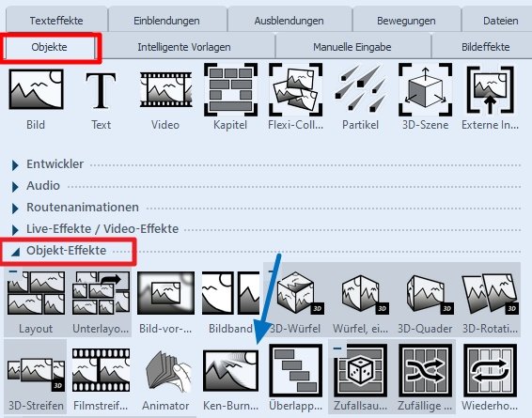Select the Animator effect icon
This screenshot has width=532, height=418.
pyautogui.click(x=165, y=372)
